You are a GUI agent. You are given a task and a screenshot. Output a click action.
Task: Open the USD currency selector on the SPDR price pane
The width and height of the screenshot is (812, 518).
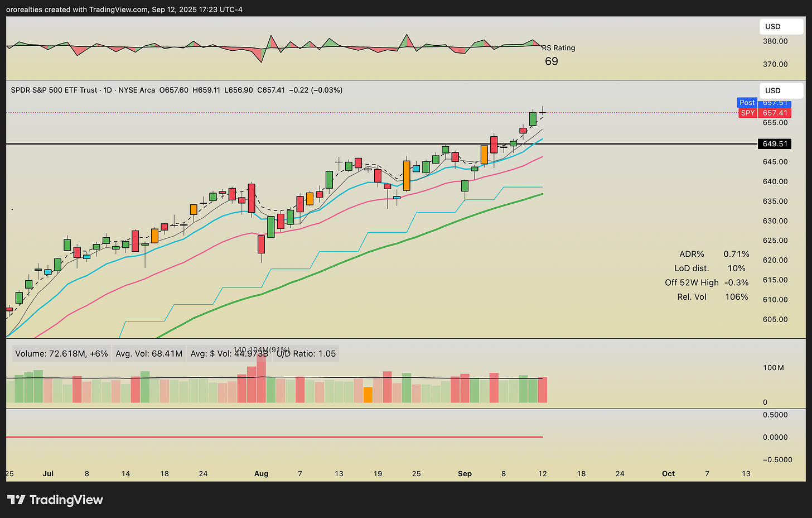tap(781, 90)
